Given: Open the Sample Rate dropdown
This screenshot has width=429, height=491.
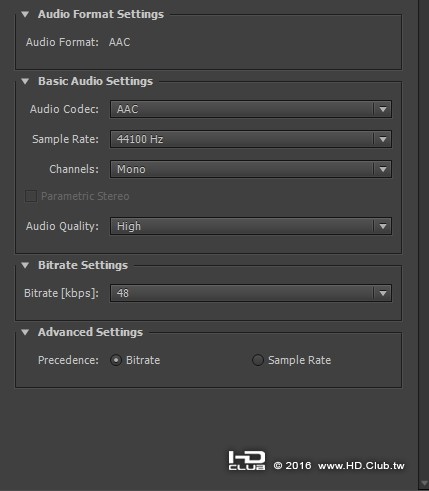Looking at the screenshot, I should point(251,139).
